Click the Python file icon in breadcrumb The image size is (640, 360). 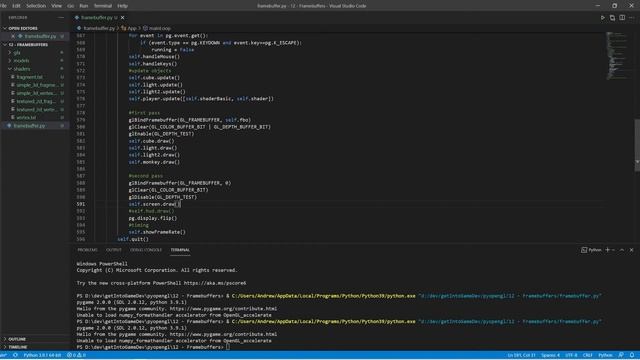point(79,28)
